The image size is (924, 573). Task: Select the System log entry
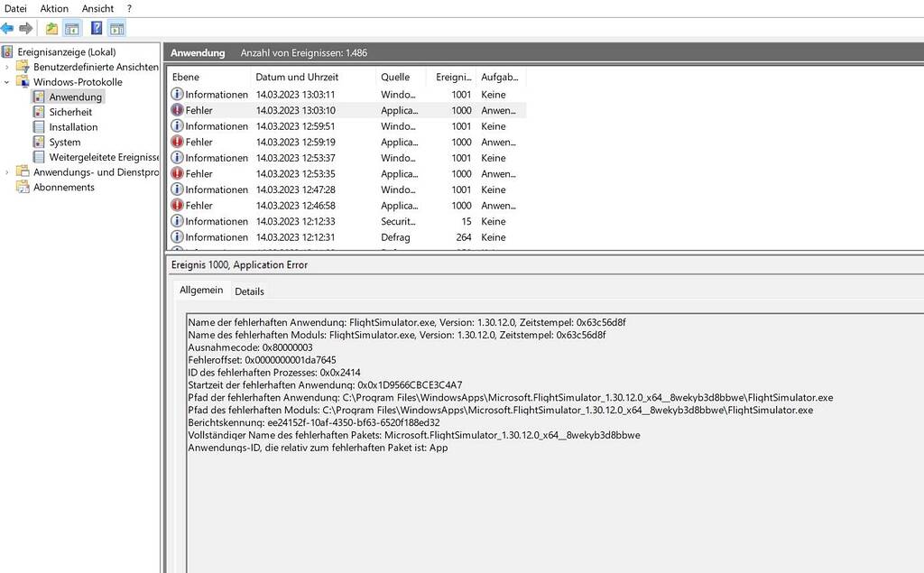coord(65,142)
